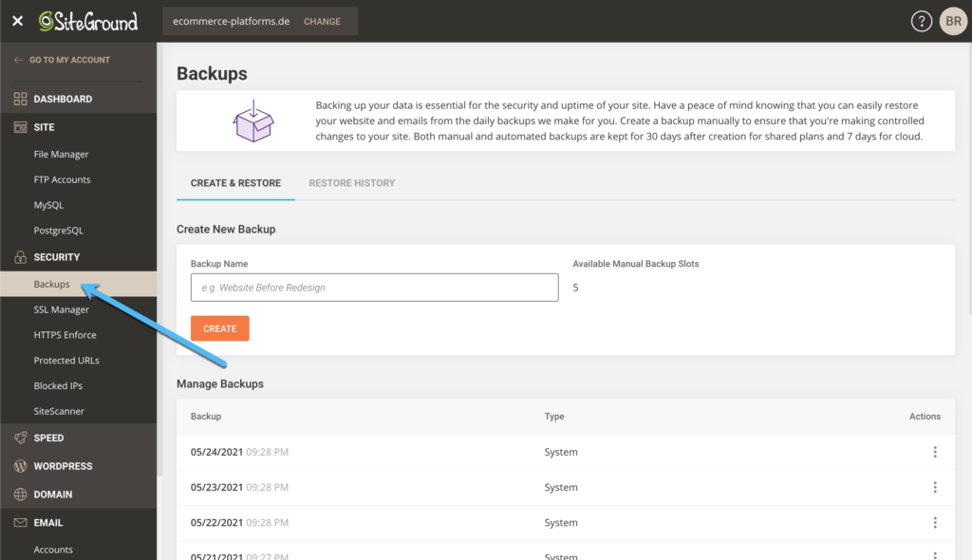The width and height of the screenshot is (972, 560).
Task: Click the SiteGround logo
Action: (88, 21)
